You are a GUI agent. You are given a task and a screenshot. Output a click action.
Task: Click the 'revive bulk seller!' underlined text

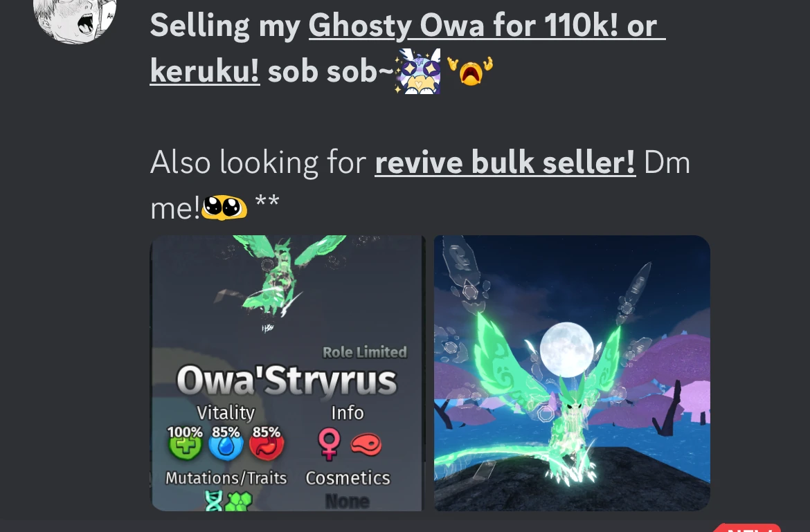505,163
